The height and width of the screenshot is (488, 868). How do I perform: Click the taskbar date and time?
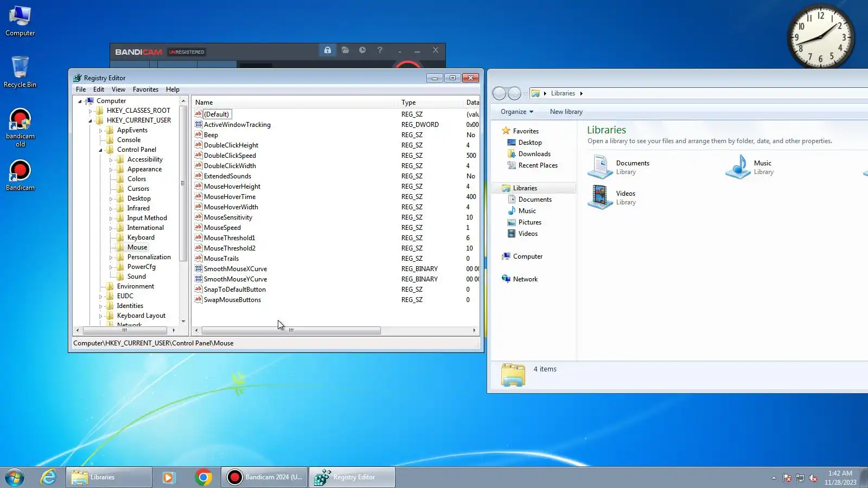click(x=840, y=478)
